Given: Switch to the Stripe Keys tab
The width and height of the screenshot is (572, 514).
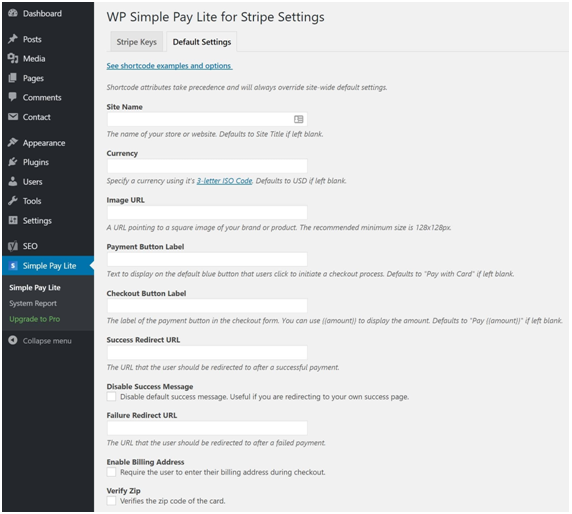Looking at the screenshot, I should 136,42.
